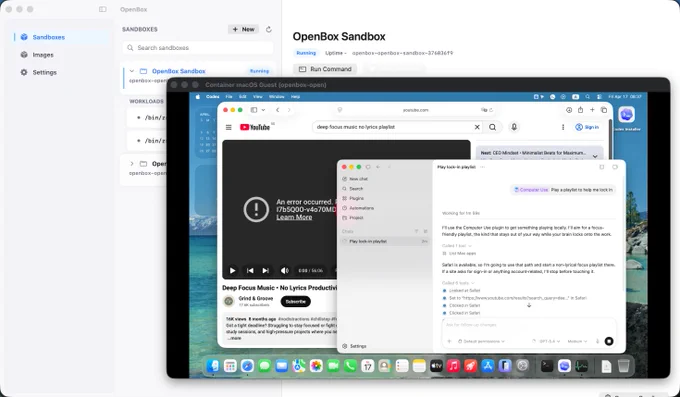Refresh the sandboxes list
This screenshot has width=680, height=397.
[x=268, y=30]
